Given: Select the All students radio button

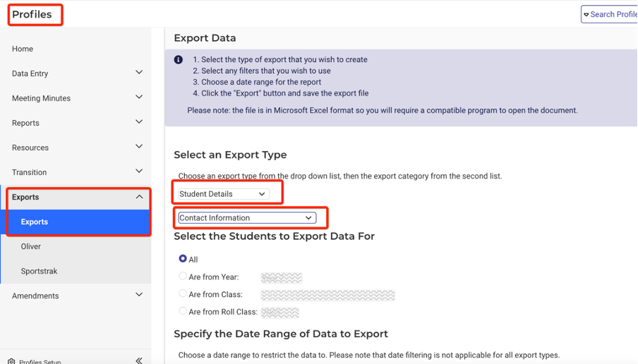Looking at the screenshot, I should pyautogui.click(x=183, y=259).
